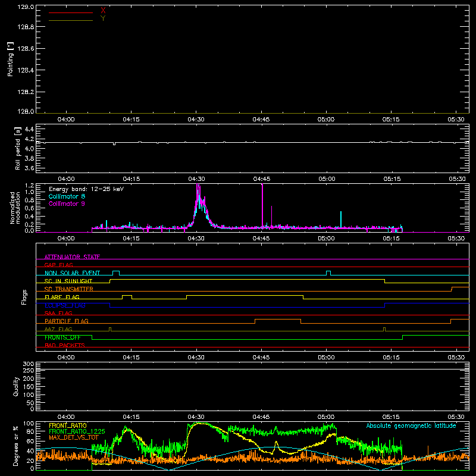Click the SAA_FLAG label
This screenshot has height=476, width=476.
coord(58,313)
